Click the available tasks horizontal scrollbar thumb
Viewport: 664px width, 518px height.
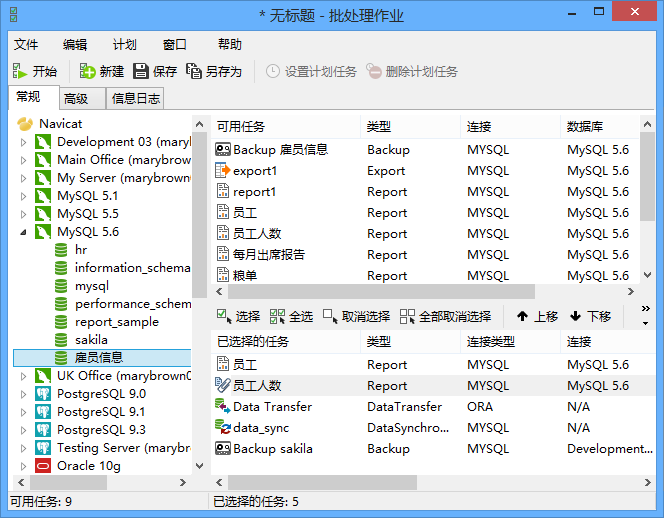(x=381, y=291)
